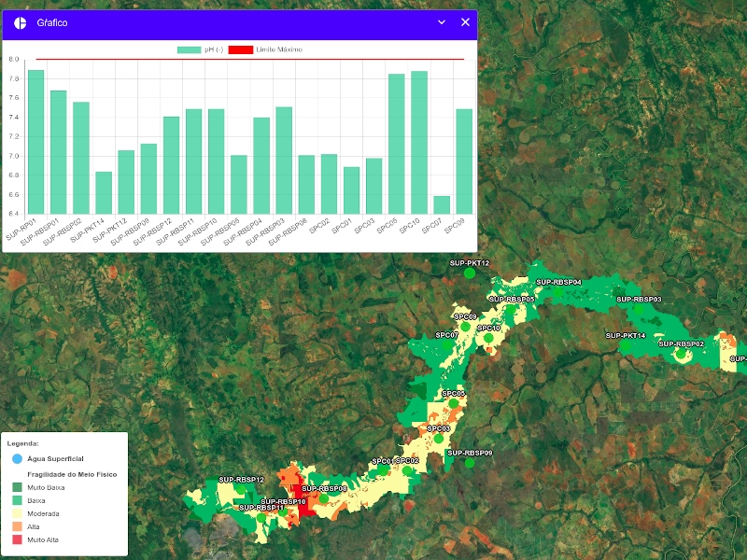This screenshot has width=747, height=560.
Task: Select the SUP-RBSP02 map point
Action: coord(681,354)
